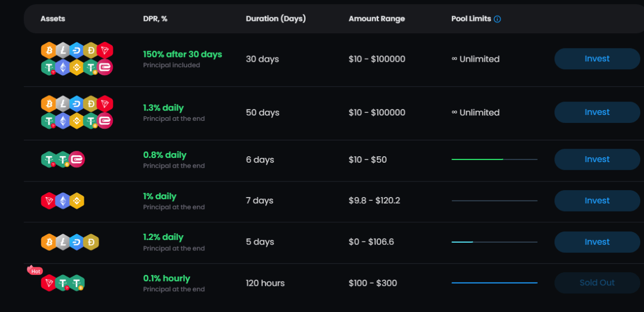Click the Hot badge on the hourly plan
The height and width of the screenshot is (312, 644).
click(x=35, y=271)
